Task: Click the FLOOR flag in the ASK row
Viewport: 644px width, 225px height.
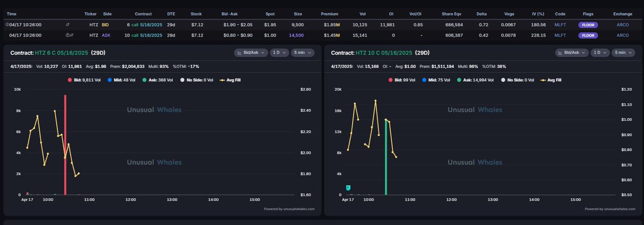Action: pos(589,35)
